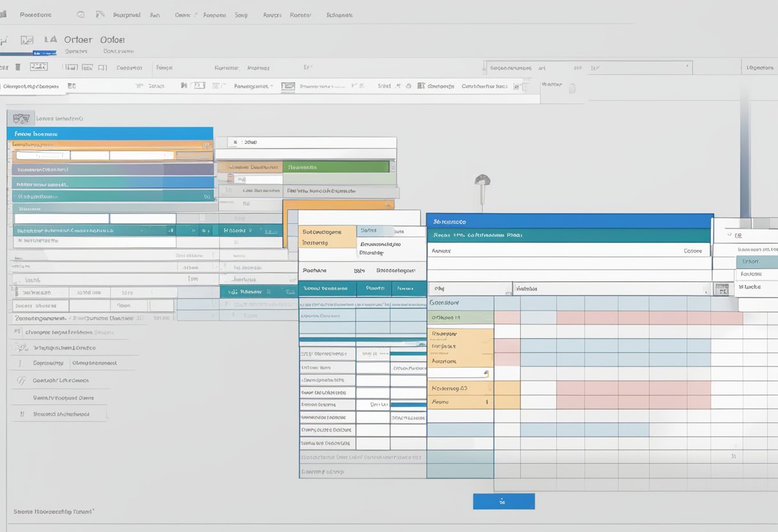Click the first white input field in the orange row
778x532 pixels.
(x=42, y=155)
